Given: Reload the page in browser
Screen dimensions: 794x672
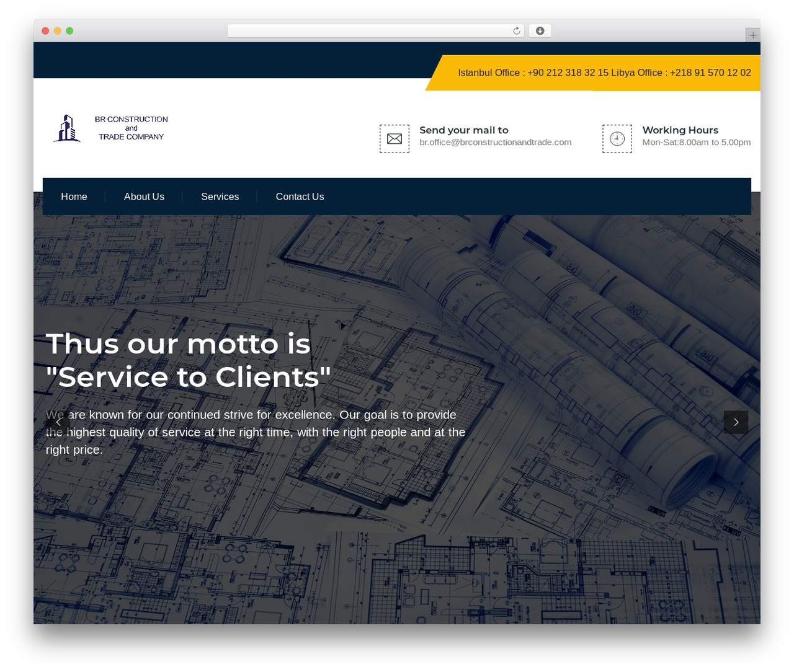Looking at the screenshot, I should 517,31.
